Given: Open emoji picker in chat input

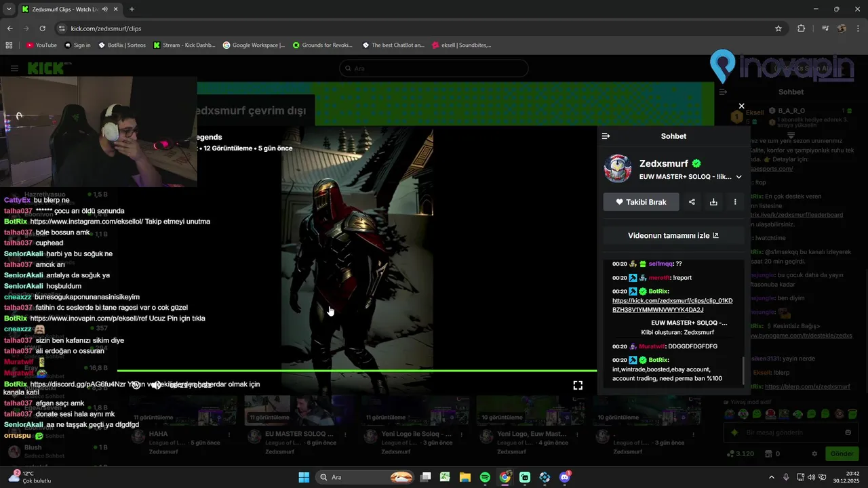Looking at the screenshot, I should (x=848, y=432).
